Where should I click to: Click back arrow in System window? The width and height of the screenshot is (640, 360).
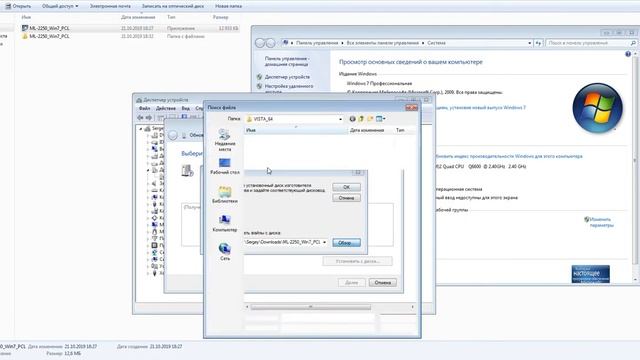[x=260, y=43]
